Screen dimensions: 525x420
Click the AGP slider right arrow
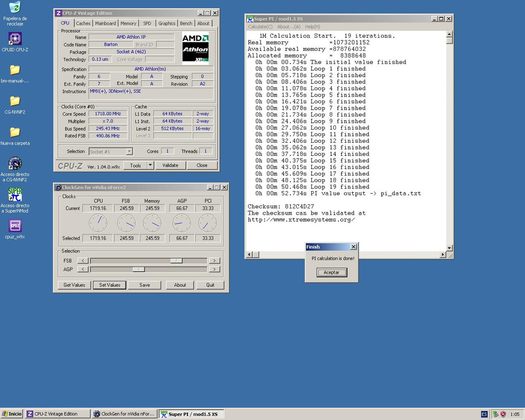pyautogui.click(x=214, y=269)
